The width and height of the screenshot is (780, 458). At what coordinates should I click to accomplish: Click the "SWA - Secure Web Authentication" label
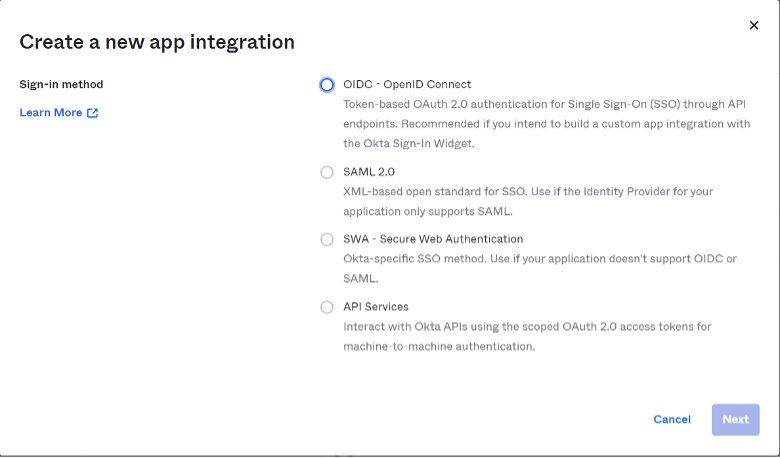pyautogui.click(x=433, y=239)
